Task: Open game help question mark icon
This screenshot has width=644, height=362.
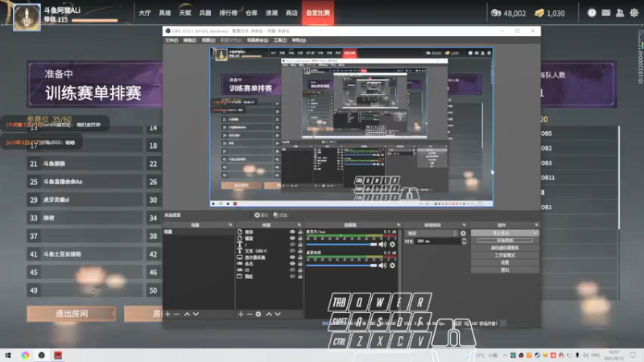Action: pyautogui.click(x=592, y=13)
